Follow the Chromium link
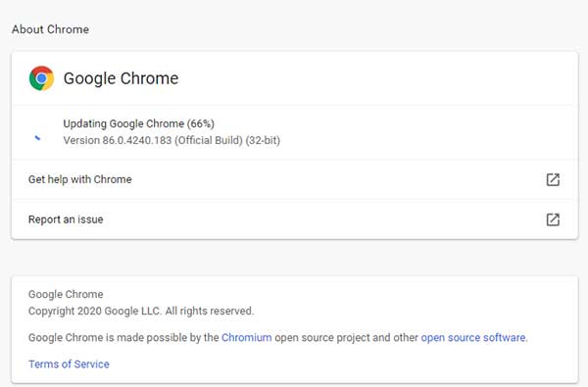 [x=246, y=337]
